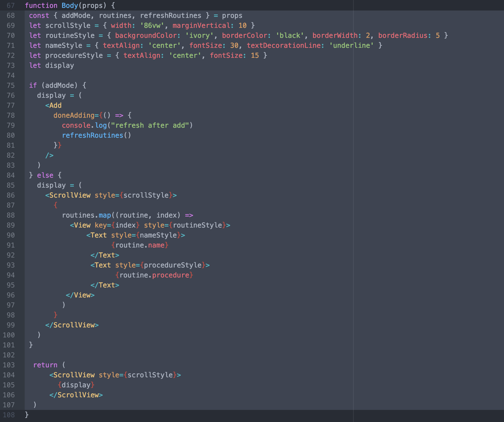Click the Add component tag on line 77

click(55, 105)
